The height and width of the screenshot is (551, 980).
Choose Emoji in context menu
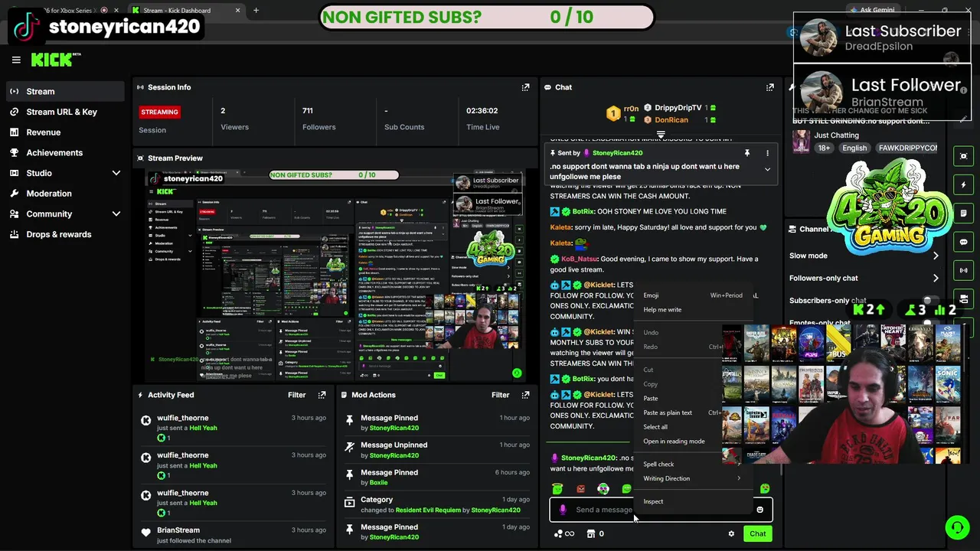tap(693, 295)
